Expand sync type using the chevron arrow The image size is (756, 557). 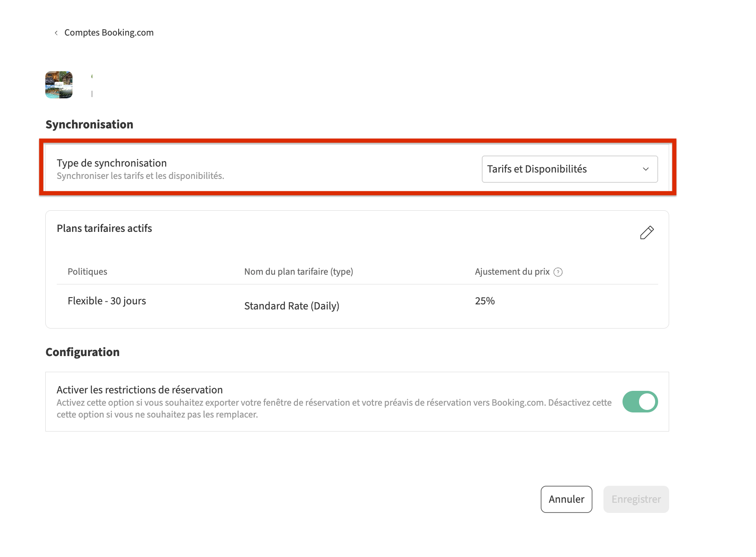click(645, 169)
